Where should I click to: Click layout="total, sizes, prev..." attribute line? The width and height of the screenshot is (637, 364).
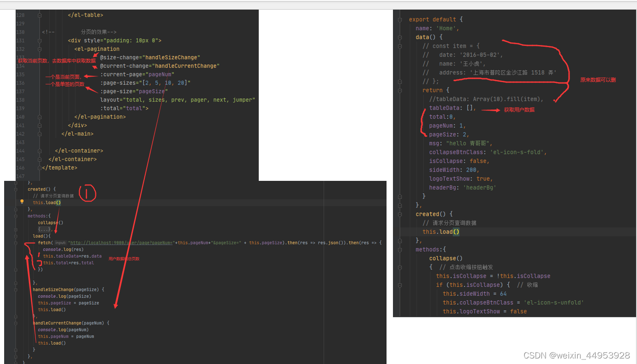tap(177, 100)
